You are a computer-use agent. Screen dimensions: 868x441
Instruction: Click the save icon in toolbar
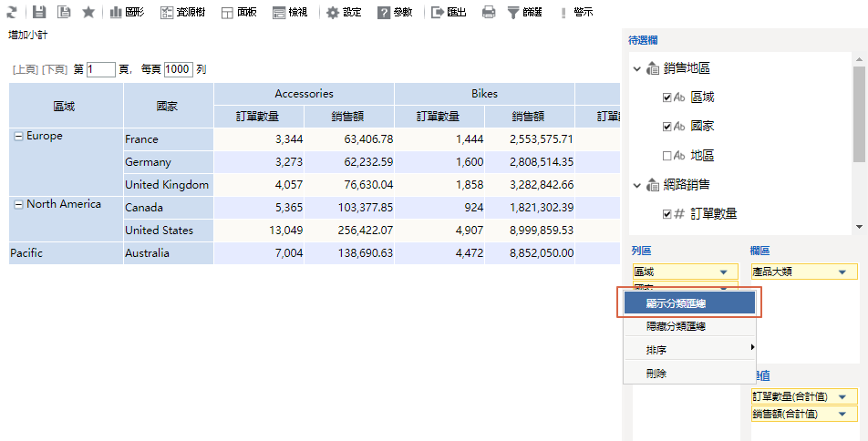[x=39, y=12]
